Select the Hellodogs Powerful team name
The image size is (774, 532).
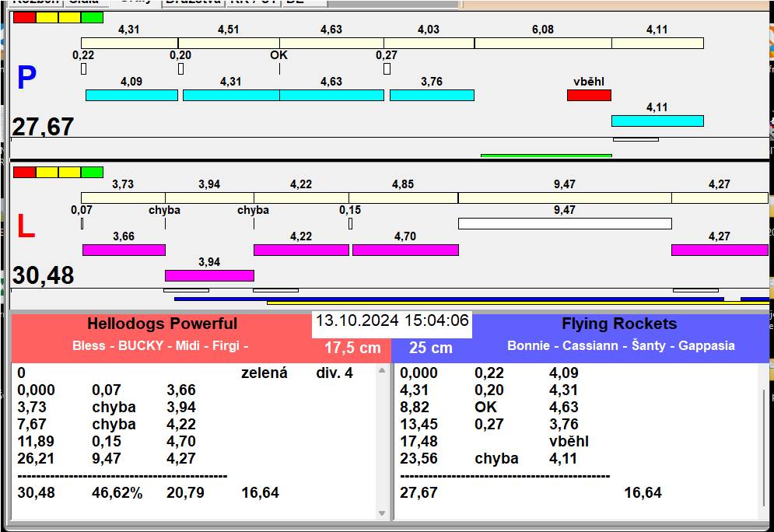[163, 324]
